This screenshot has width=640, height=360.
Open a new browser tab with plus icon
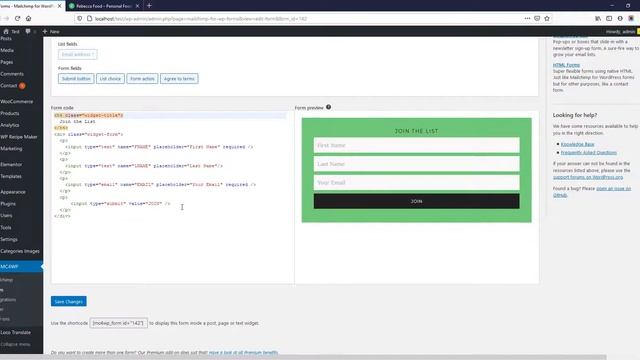pyautogui.click(x=149, y=6)
